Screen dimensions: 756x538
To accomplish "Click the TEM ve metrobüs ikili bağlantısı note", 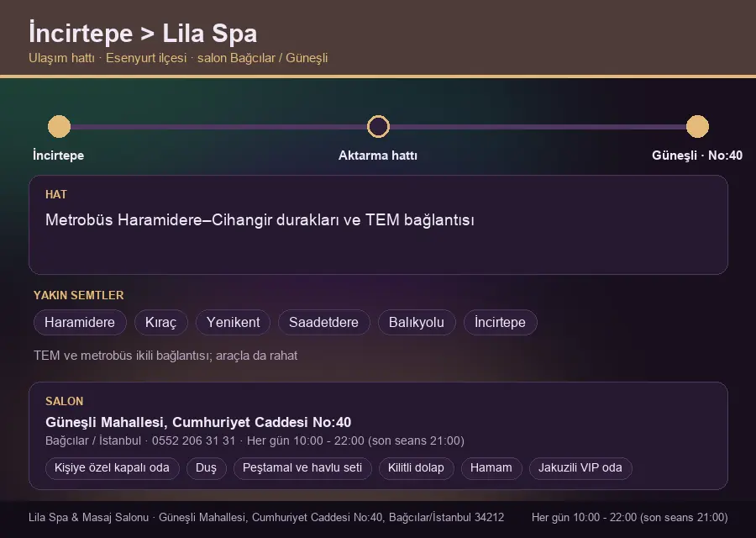I will pos(165,356).
